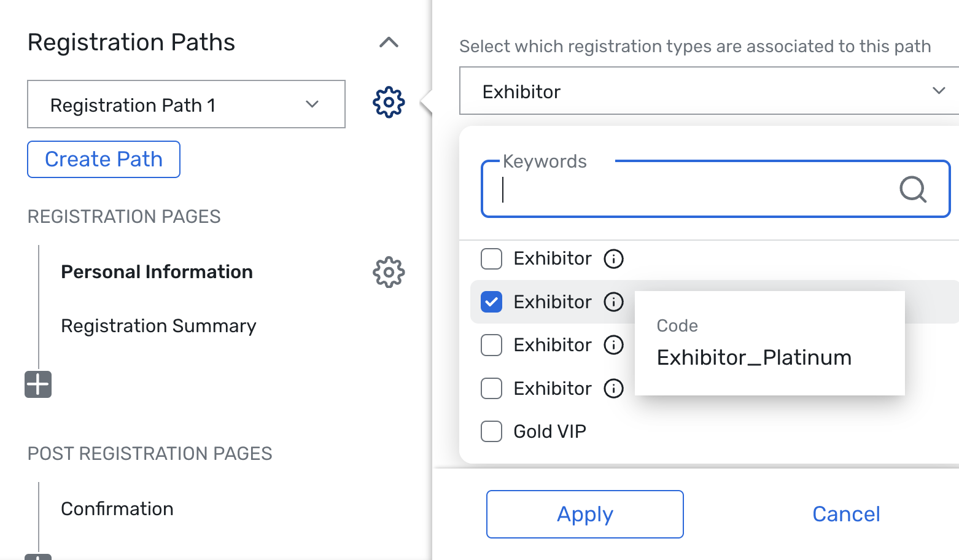This screenshot has width=959, height=560.
Task: Collapse the Registration Paths section
Action: click(389, 42)
